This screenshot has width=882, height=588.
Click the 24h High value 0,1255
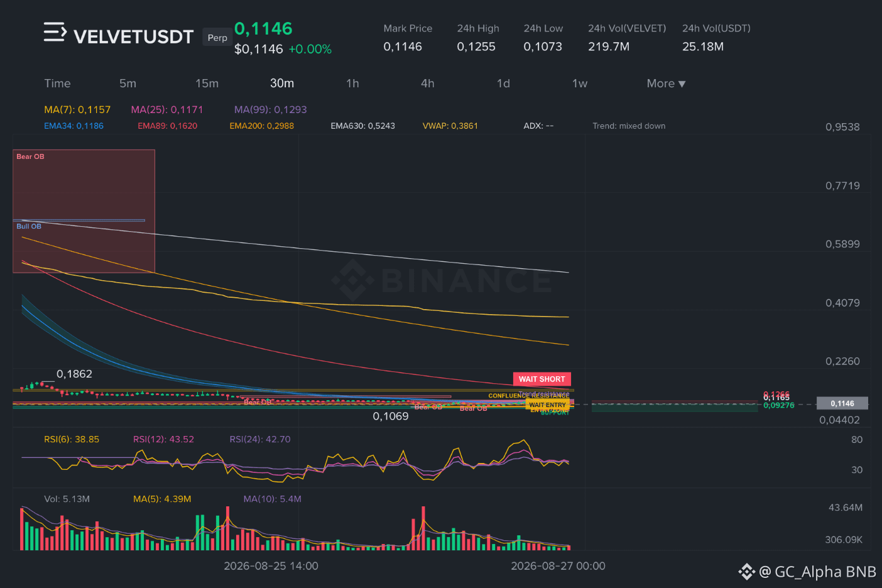(x=476, y=46)
